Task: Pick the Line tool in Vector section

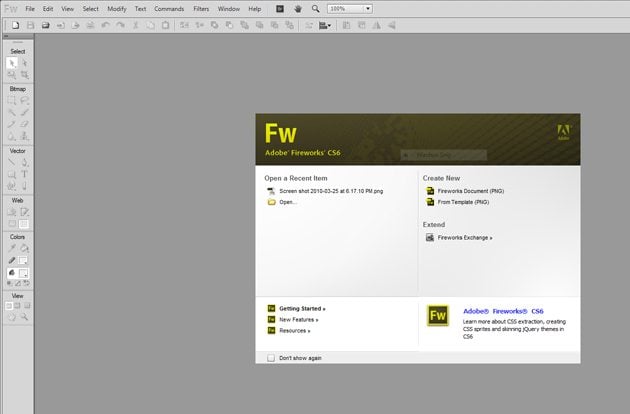Action: (x=12, y=161)
